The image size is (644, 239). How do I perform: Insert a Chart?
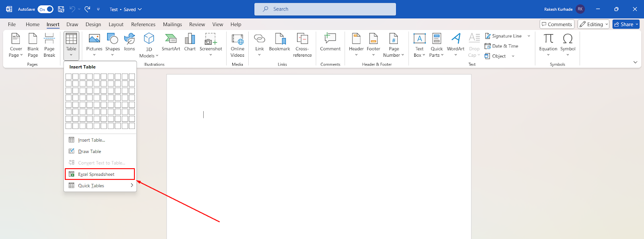(190, 42)
